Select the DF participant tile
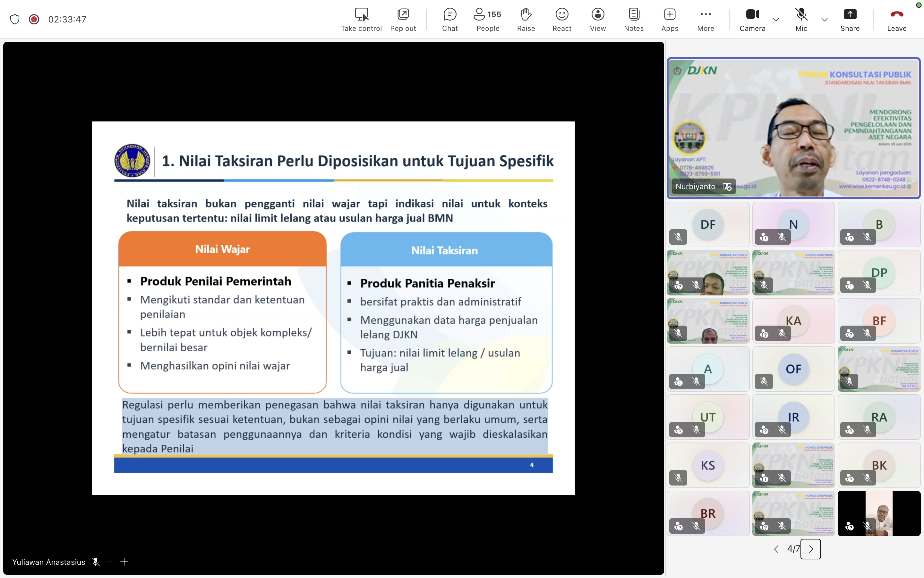924x578 pixels. coord(708,224)
